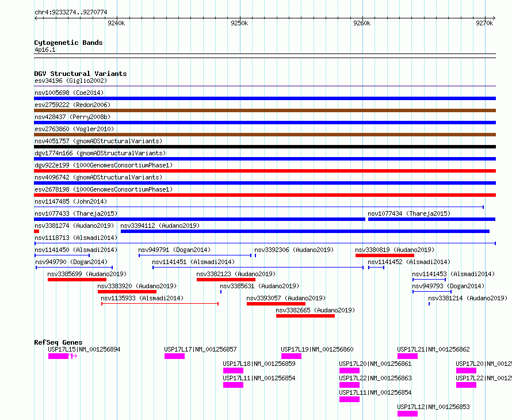Click the nsv1077434 (Thareja2015) label
Viewport: 512px width, 420px height.
(x=409, y=213)
